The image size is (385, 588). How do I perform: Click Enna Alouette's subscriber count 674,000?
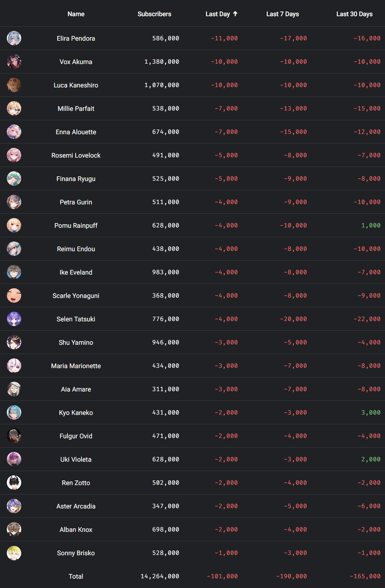(165, 132)
